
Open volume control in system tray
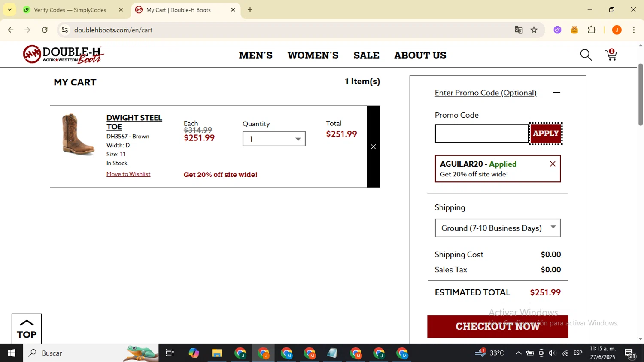click(553, 353)
